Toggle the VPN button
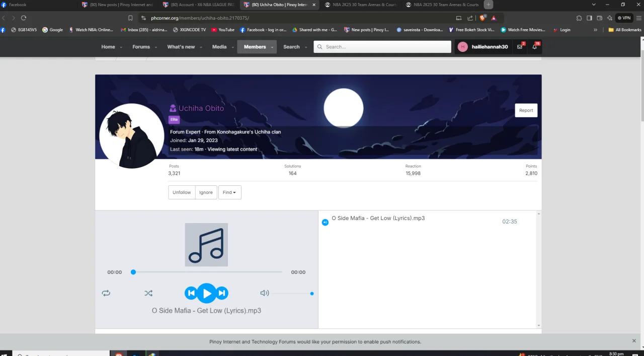Image resolution: width=644 pixels, height=356 pixels. click(624, 18)
